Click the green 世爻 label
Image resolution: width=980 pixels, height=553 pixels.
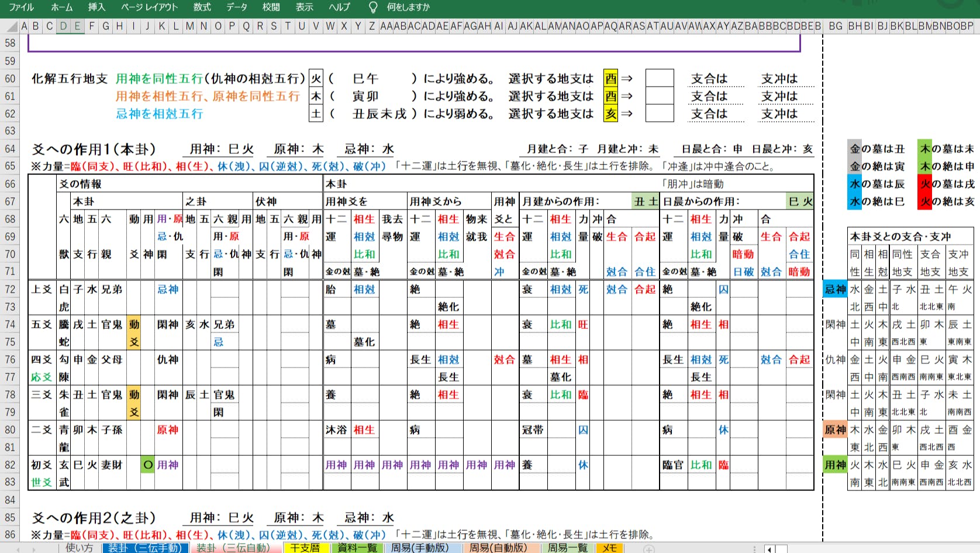tap(42, 482)
